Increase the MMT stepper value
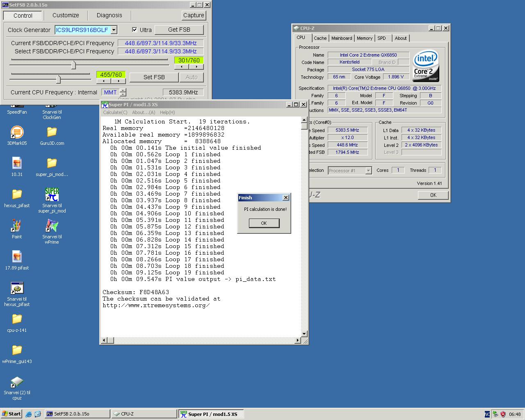The width and height of the screenshot is (525, 420). (123, 90)
